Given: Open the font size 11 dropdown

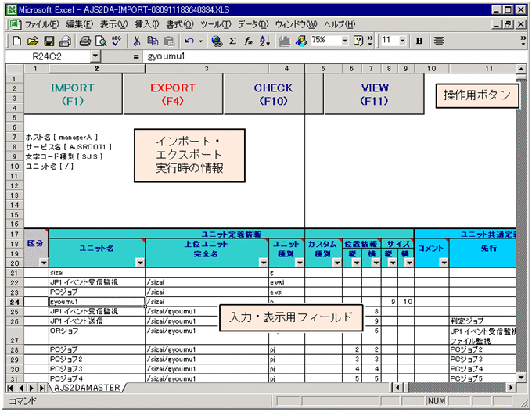Looking at the screenshot, I should coord(402,41).
